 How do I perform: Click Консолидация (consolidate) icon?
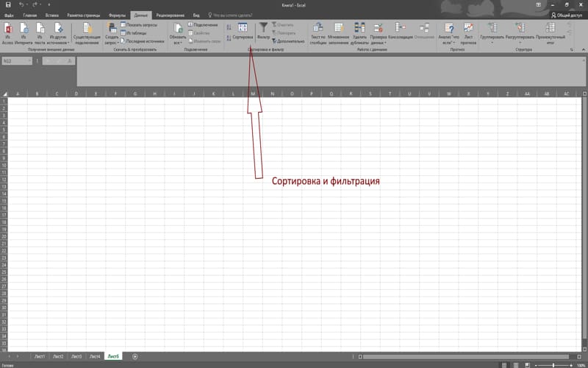pyautogui.click(x=400, y=32)
